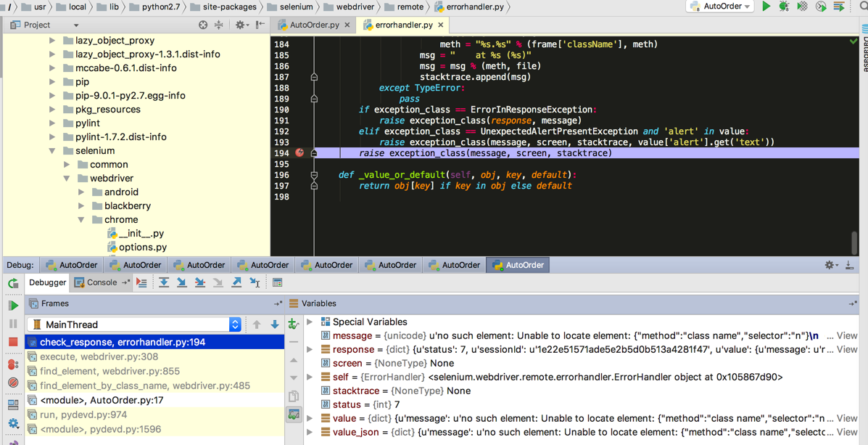
Task: Click the Step Into debugger icon
Action: click(182, 282)
